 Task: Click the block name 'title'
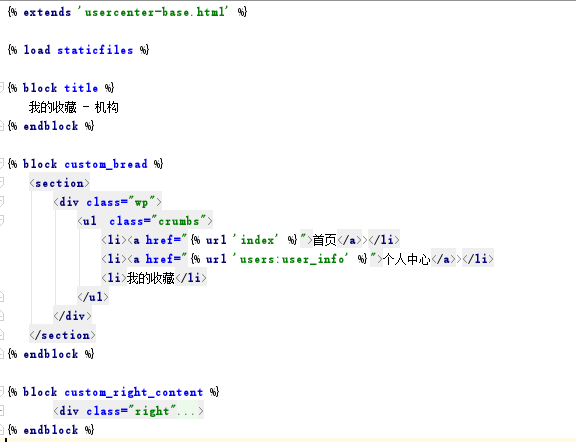(x=81, y=88)
